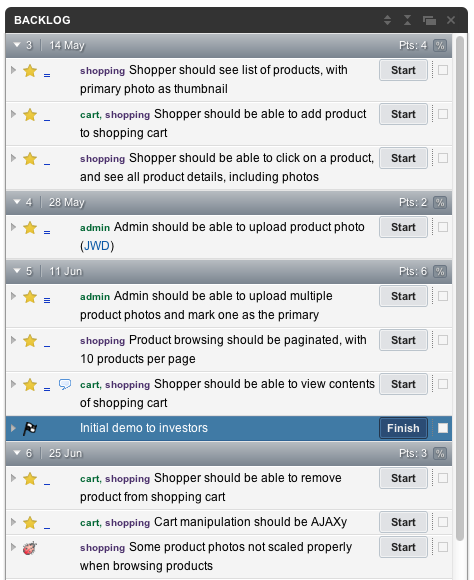Collapse iteration 3 dated 14 May
This screenshot has height=580, width=474.
[x=17, y=45]
